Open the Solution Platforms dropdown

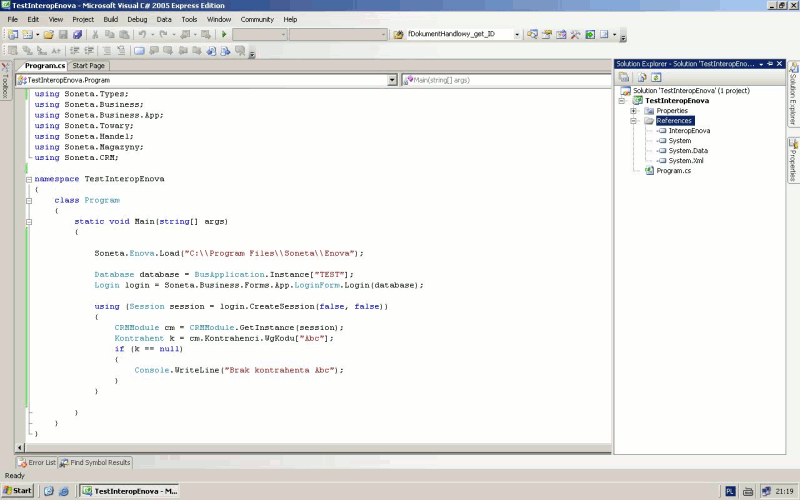point(338,34)
